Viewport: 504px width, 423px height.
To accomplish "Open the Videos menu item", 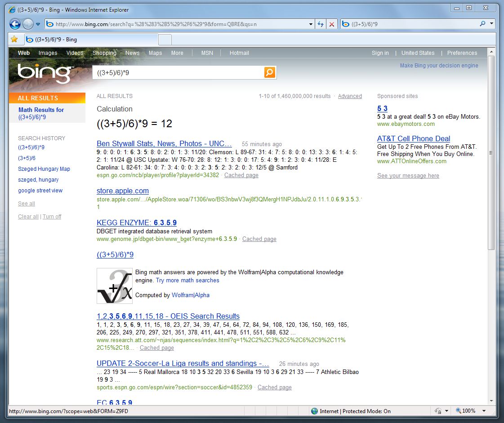I will 75,53.
